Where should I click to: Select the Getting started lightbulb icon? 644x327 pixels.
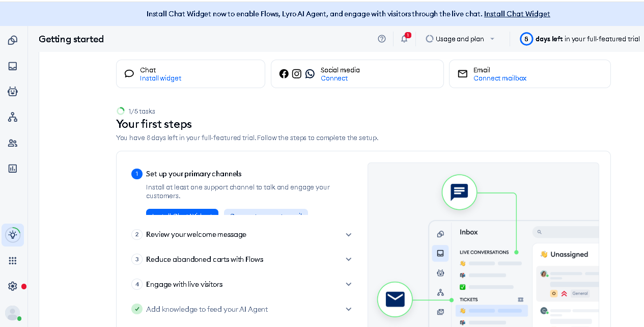[13, 235]
